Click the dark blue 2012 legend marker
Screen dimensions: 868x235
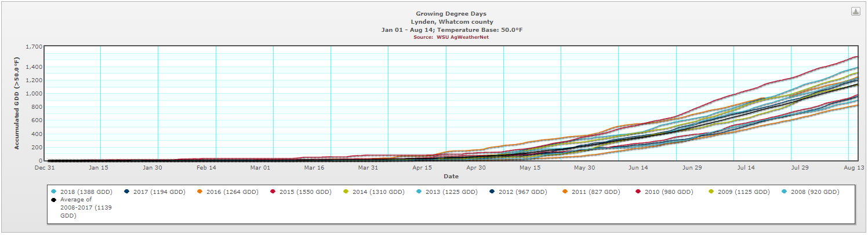click(x=492, y=192)
